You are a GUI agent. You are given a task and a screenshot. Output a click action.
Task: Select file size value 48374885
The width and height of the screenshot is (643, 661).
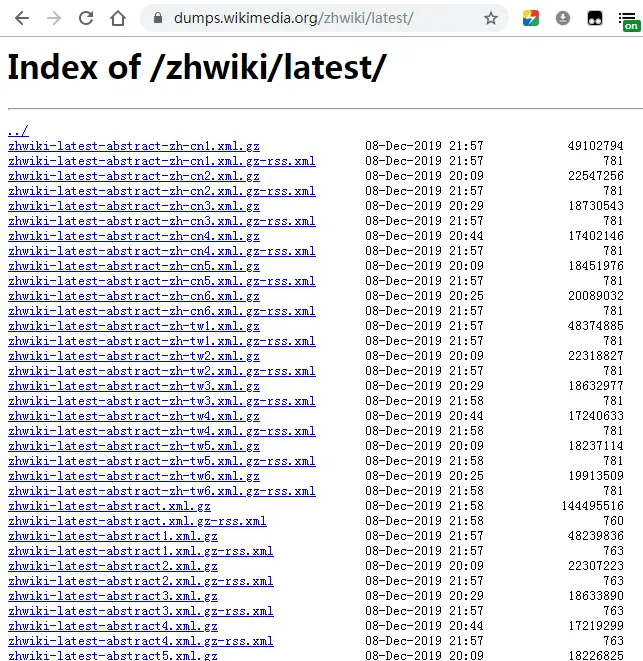[x=595, y=326]
